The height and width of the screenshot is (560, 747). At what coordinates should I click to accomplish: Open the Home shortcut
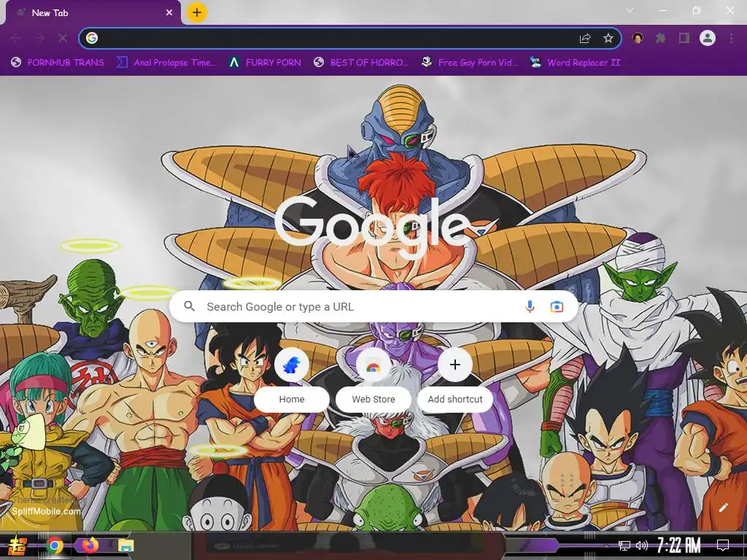pyautogui.click(x=292, y=379)
